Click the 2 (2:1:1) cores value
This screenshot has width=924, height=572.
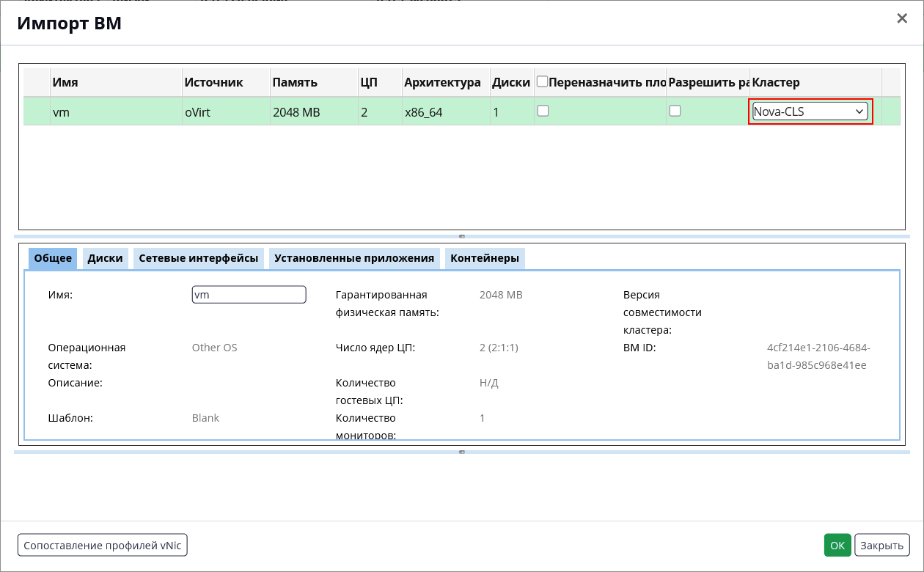[x=499, y=348]
